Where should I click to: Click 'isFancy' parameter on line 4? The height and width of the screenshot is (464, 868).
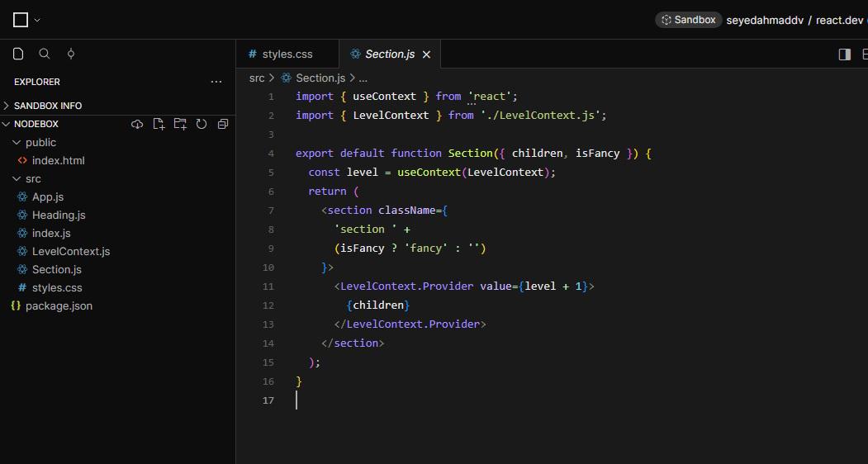(597, 154)
